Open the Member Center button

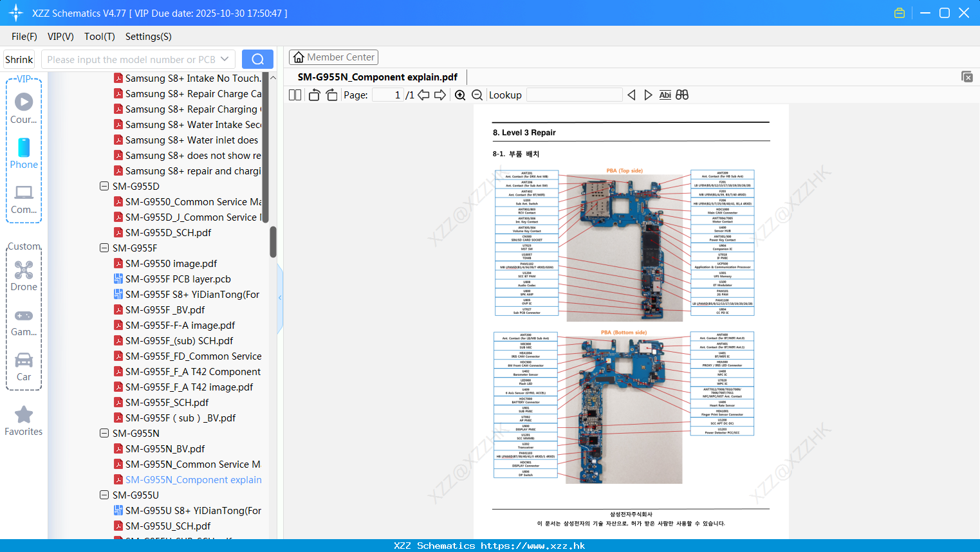coord(333,57)
